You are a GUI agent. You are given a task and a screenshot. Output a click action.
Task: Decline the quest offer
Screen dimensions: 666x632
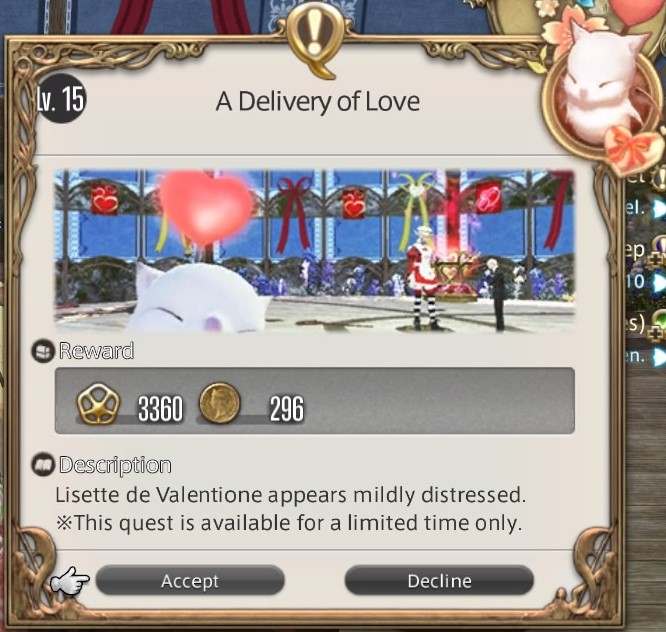point(439,581)
